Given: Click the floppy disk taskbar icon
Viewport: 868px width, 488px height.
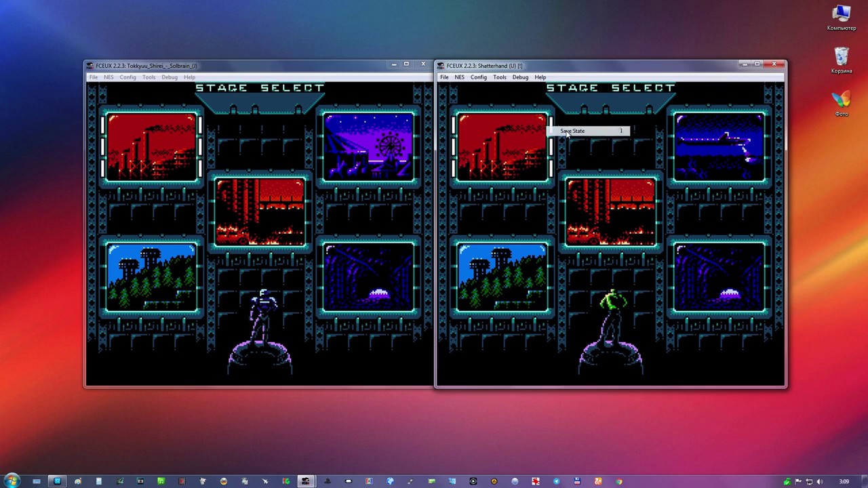Looking at the screenshot, I should (577, 481).
